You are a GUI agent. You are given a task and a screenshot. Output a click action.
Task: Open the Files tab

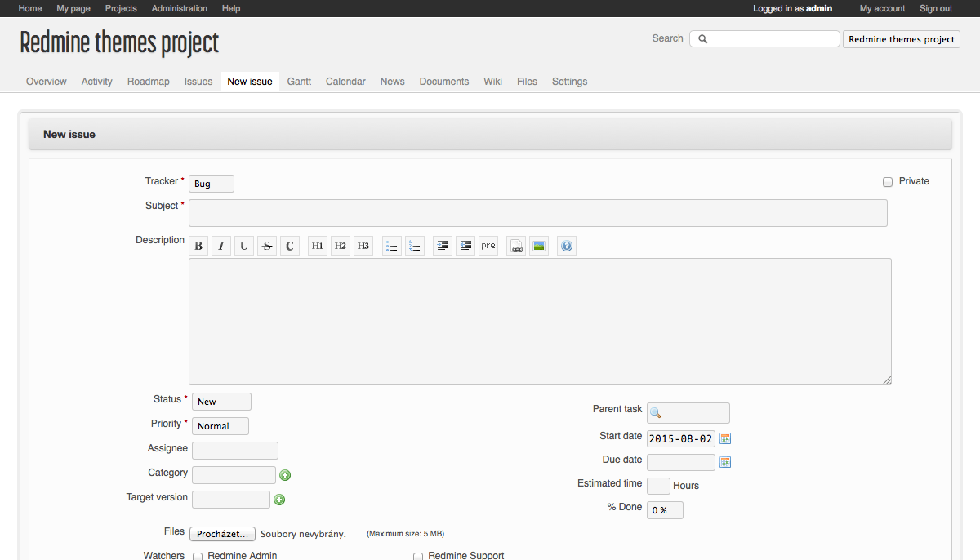528,82
